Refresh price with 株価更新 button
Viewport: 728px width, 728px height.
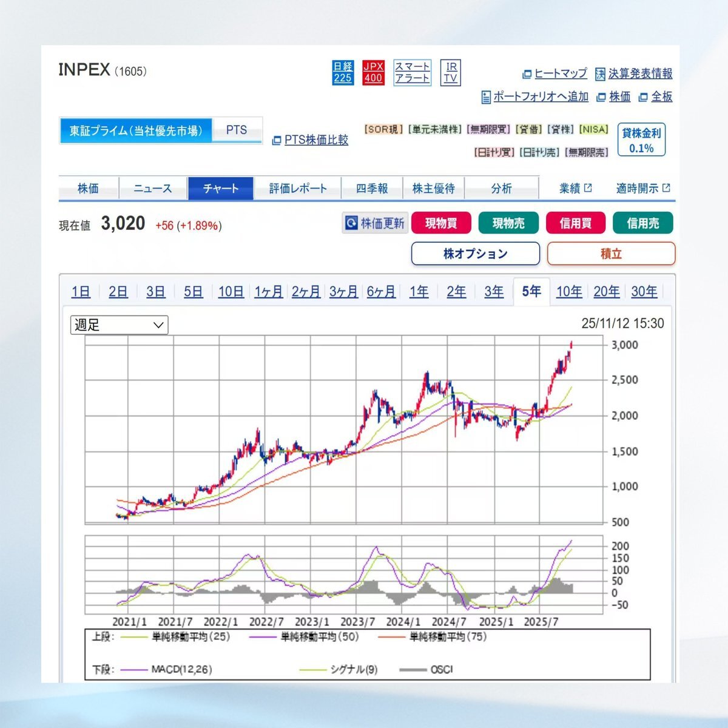(376, 223)
